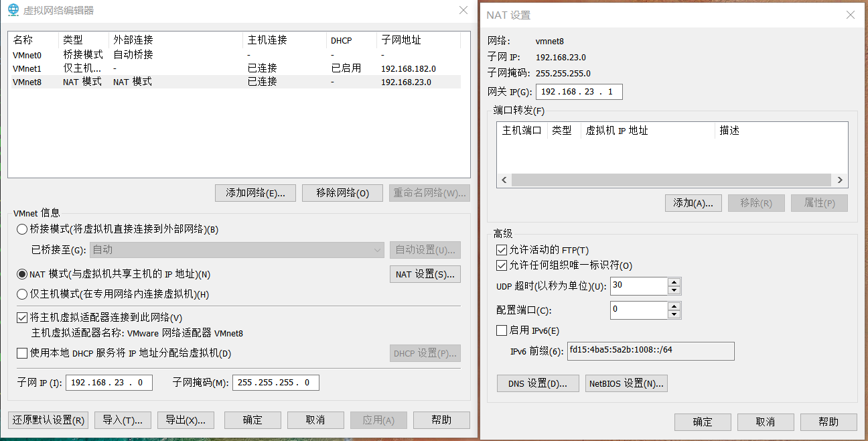Screen dimensions: 868x441
Task: Click 类型 column header in port forwarding table
Action: point(563,131)
